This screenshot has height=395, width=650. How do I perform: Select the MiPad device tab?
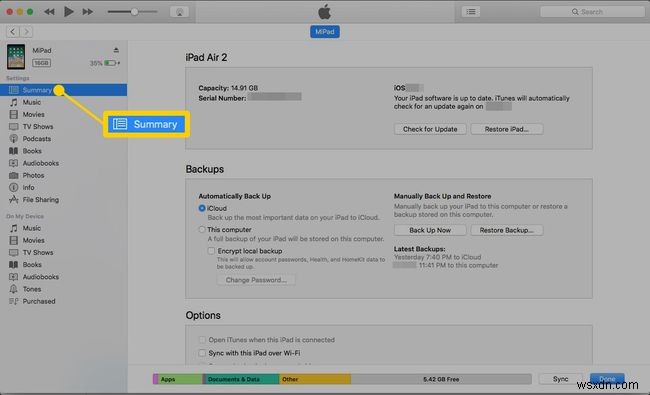pos(325,32)
